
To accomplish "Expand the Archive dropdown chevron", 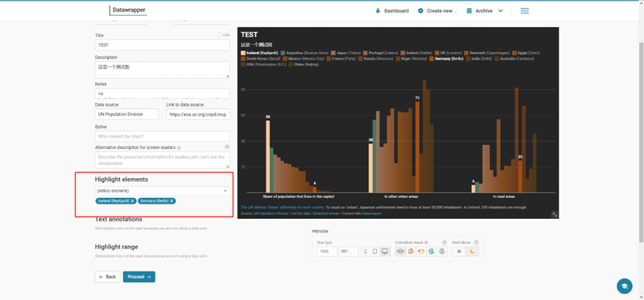I will [500, 11].
